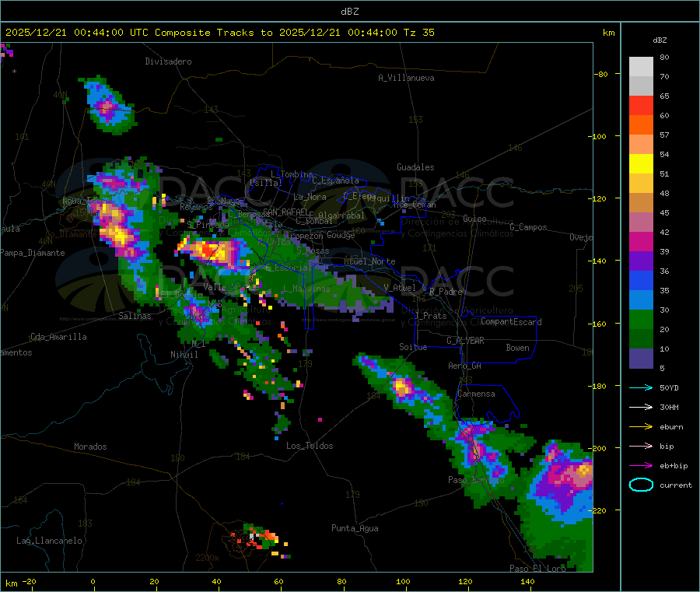Pick the dark green 10-20 dBZ swatch
This screenshot has width=700, height=592.
click(x=641, y=339)
